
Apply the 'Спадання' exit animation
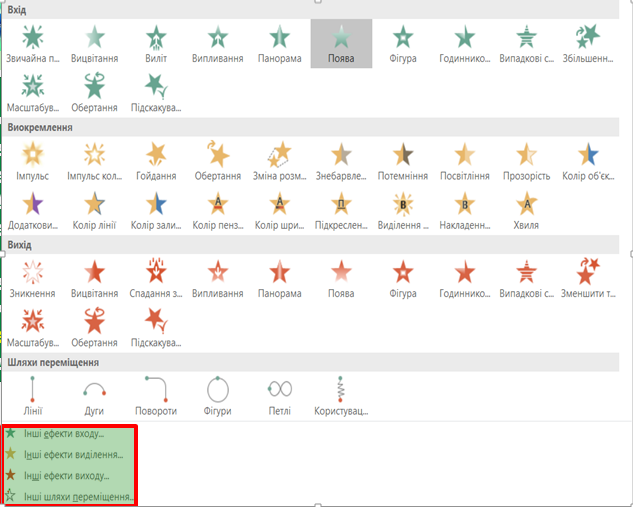tap(156, 277)
